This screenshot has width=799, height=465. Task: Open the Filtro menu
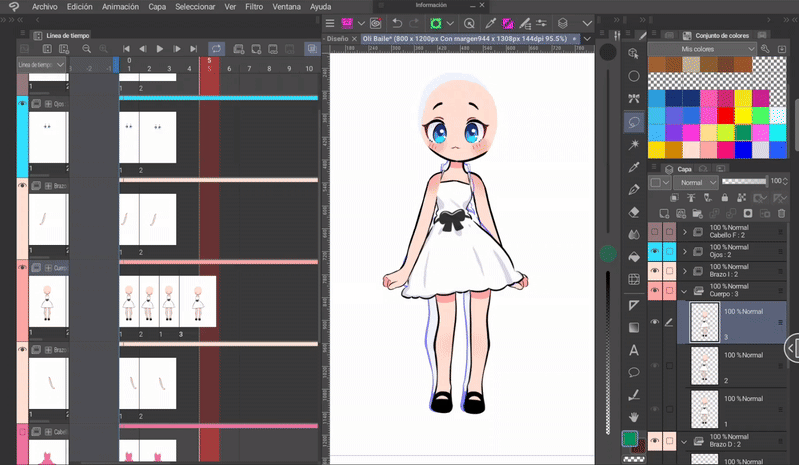pos(254,6)
